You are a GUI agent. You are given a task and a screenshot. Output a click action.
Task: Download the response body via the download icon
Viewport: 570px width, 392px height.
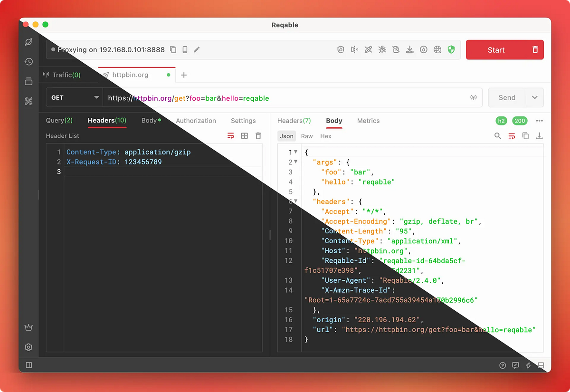539,136
